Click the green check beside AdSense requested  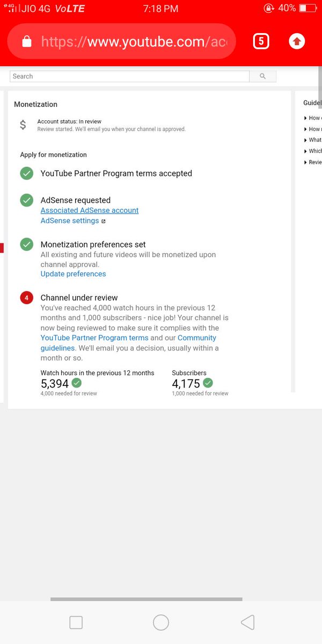coord(26,200)
